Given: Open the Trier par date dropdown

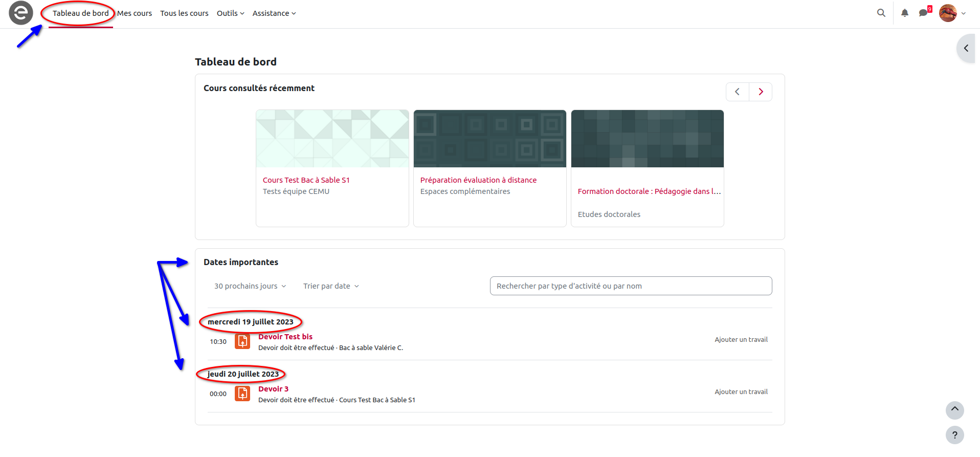Looking at the screenshot, I should (x=331, y=286).
